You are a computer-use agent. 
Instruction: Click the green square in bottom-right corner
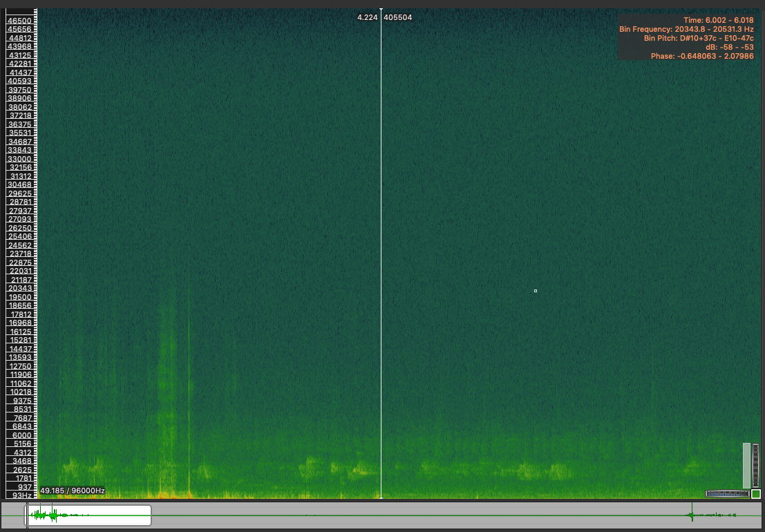pos(756,494)
